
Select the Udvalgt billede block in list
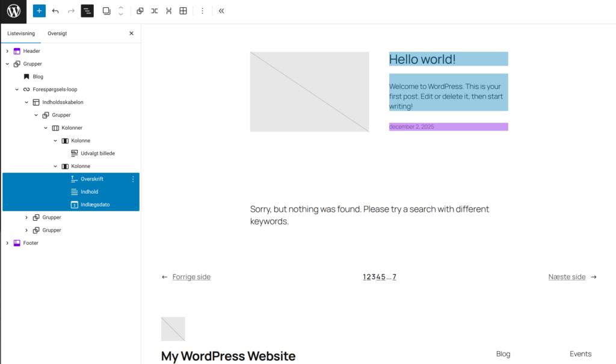tap(97, 153)
